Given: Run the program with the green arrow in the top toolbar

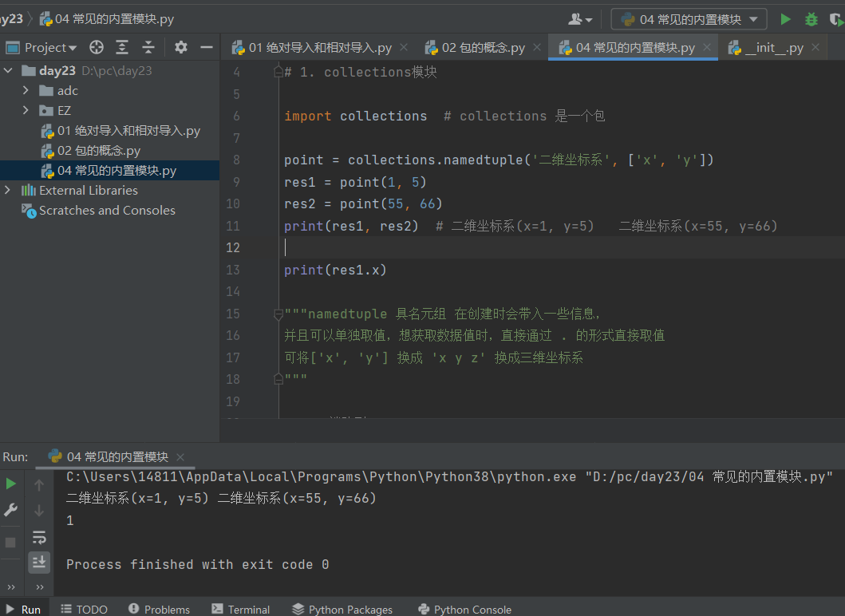Looking at the screenshot, I should [785, 19].
